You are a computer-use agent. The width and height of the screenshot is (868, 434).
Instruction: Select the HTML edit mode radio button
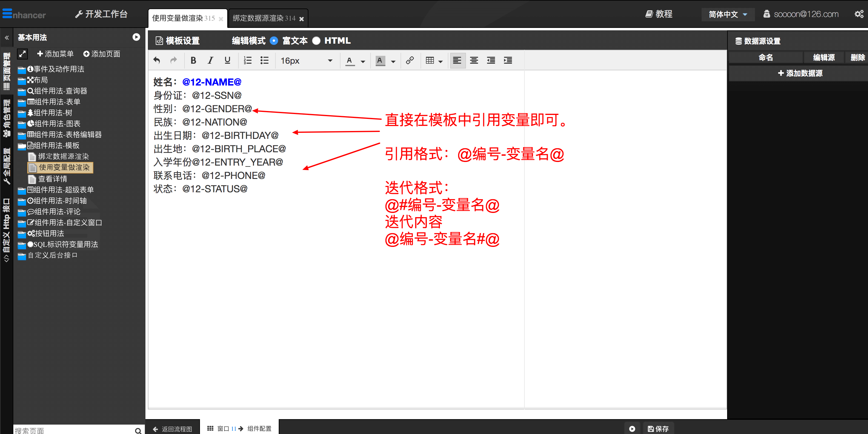tap(316, 41)
